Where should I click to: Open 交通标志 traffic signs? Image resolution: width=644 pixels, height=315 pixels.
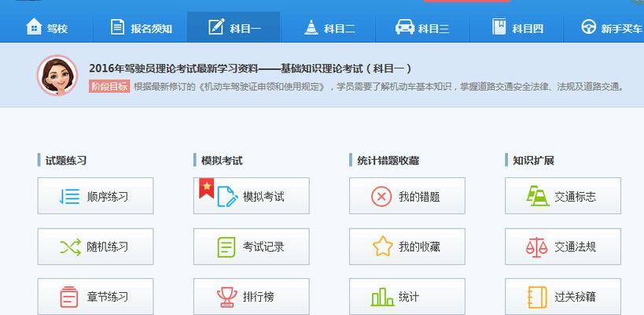pyautogui.click(x=563, y=196)
